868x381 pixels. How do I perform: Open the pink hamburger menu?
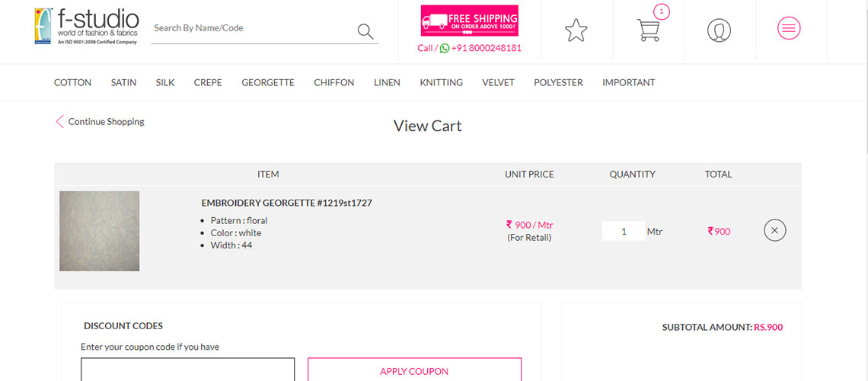(789, 27)
